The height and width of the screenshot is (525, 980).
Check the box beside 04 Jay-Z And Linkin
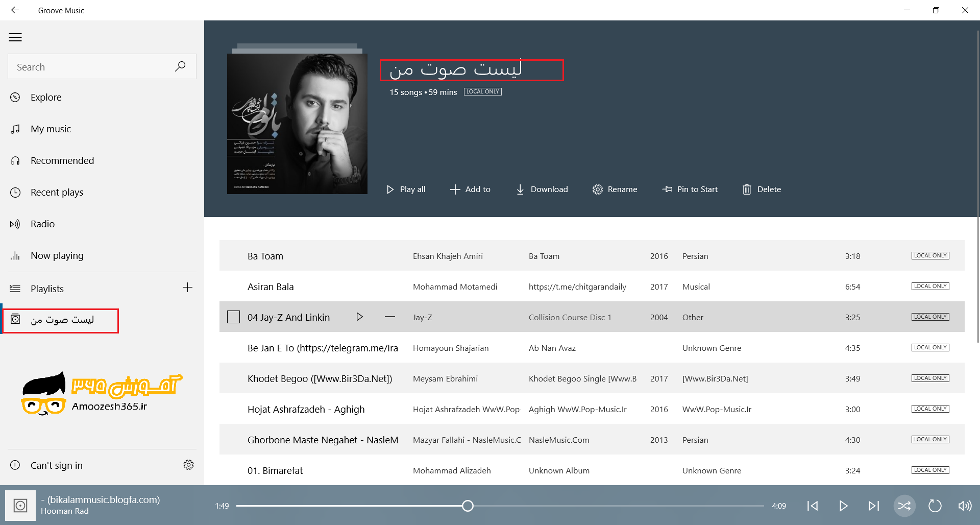[233, 317]
